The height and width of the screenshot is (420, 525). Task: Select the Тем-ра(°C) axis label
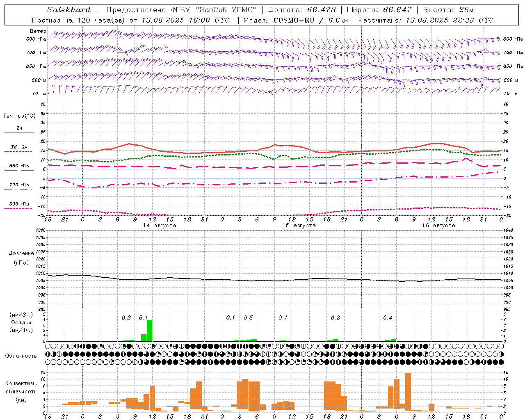coord(19,116)
